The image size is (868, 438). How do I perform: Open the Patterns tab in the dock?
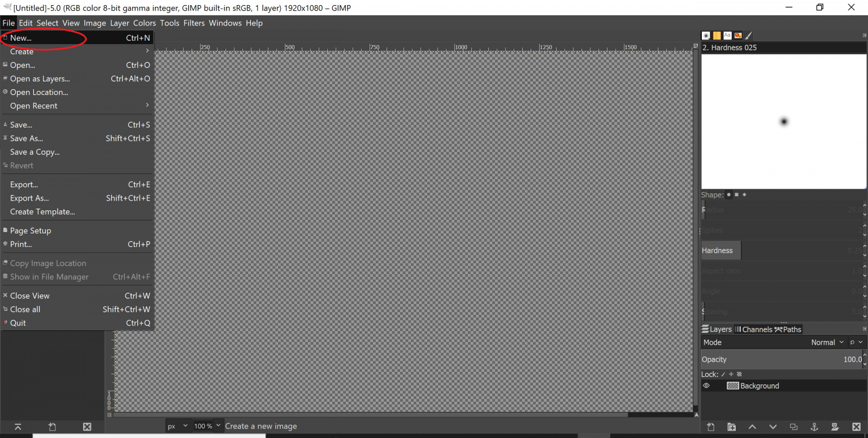click(x=717, y=36)
